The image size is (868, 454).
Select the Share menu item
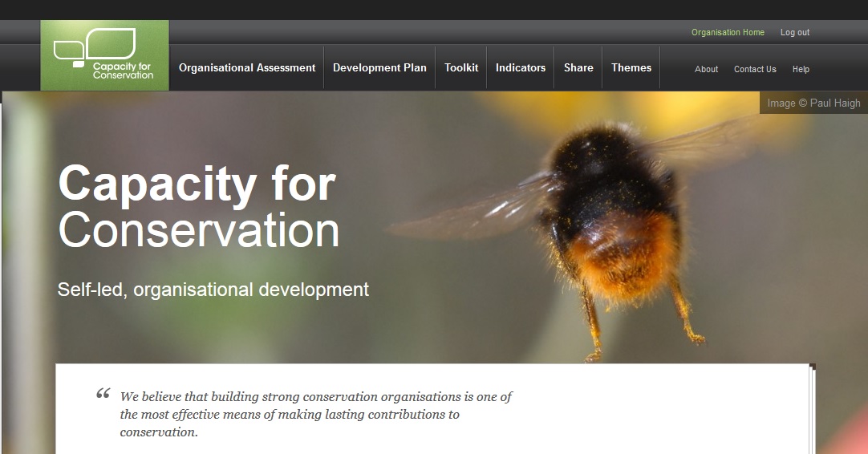coord(578,67)
